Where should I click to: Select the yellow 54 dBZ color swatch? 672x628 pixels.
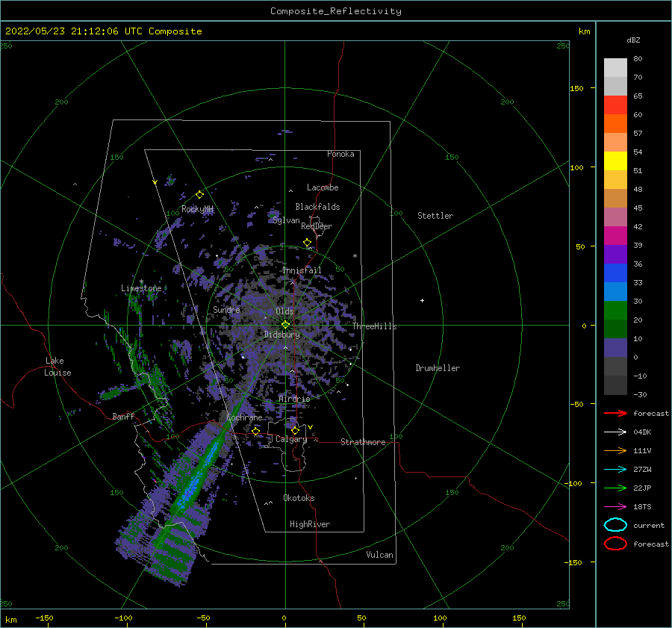[615, 161]
